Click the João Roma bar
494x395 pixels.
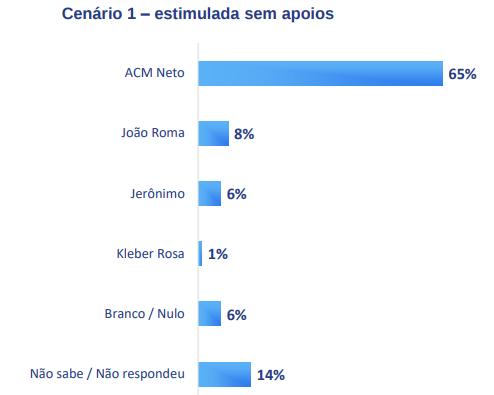coord(214,133)
